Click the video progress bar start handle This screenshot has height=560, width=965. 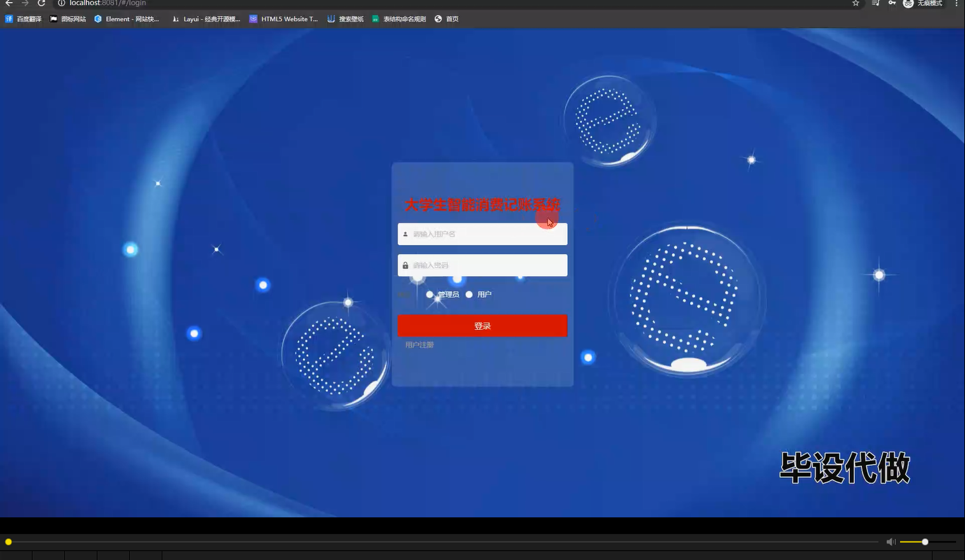8,542
